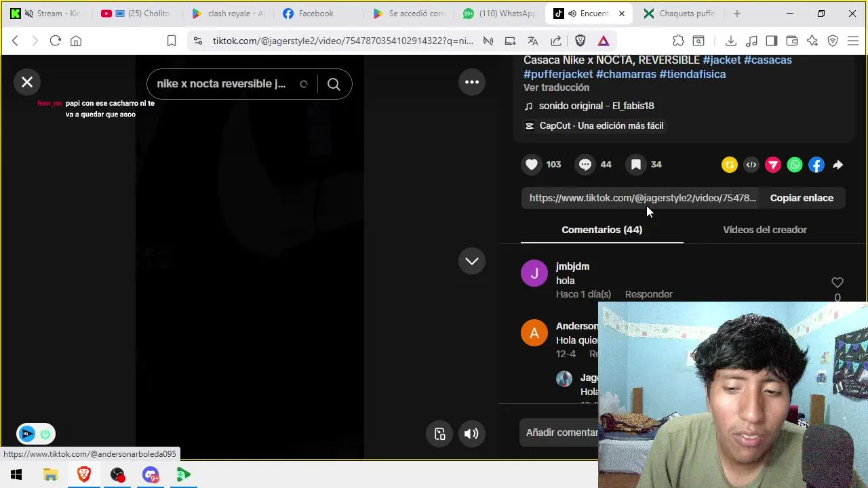Go back in browser history
The height and width of the screenshot is (488, 868).
(15, 41)
